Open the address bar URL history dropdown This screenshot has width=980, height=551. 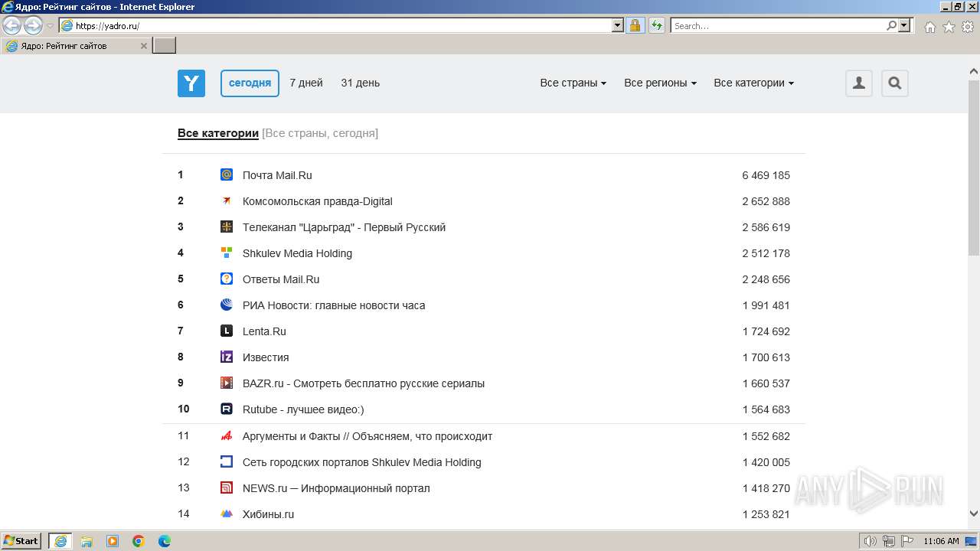618,25
